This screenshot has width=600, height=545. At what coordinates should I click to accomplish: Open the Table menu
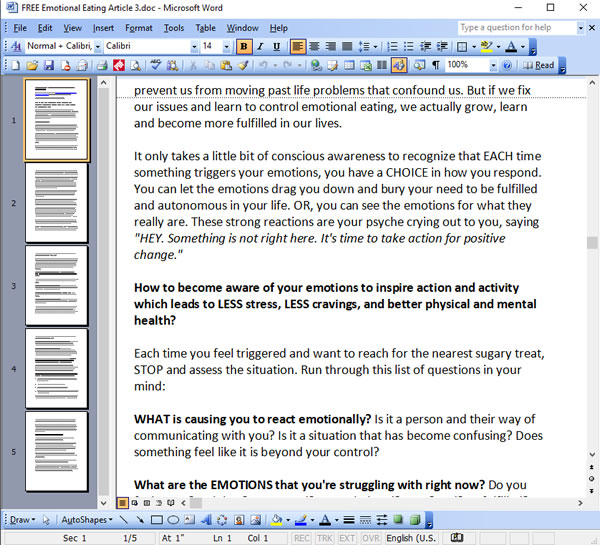tap(205, 28)
